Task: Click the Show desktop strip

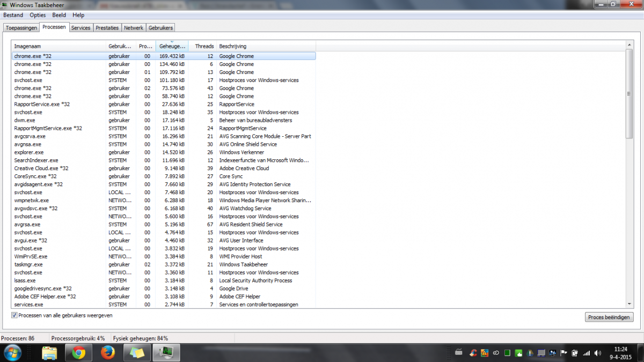Action: coord(640,353)
